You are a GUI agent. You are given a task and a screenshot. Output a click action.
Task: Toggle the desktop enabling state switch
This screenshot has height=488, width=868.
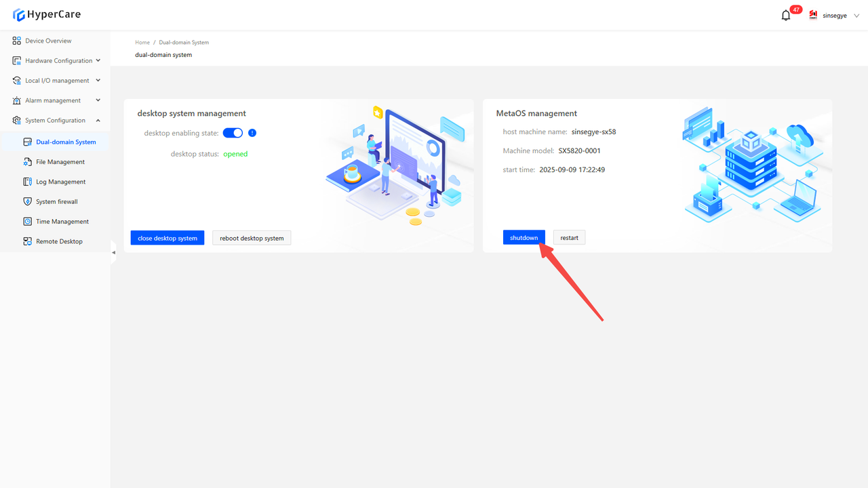[x=233, y=133]
